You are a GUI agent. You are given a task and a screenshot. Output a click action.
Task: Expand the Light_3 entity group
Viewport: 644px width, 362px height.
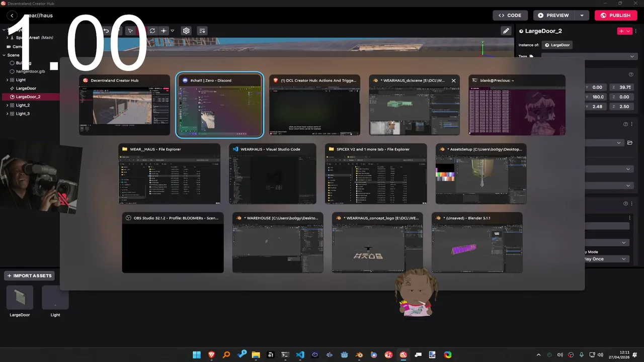(x=7, y=114)
